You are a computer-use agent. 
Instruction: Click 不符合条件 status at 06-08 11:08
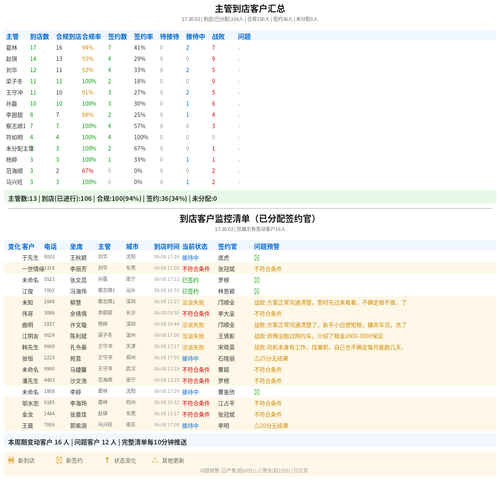[x=196, y=269]
